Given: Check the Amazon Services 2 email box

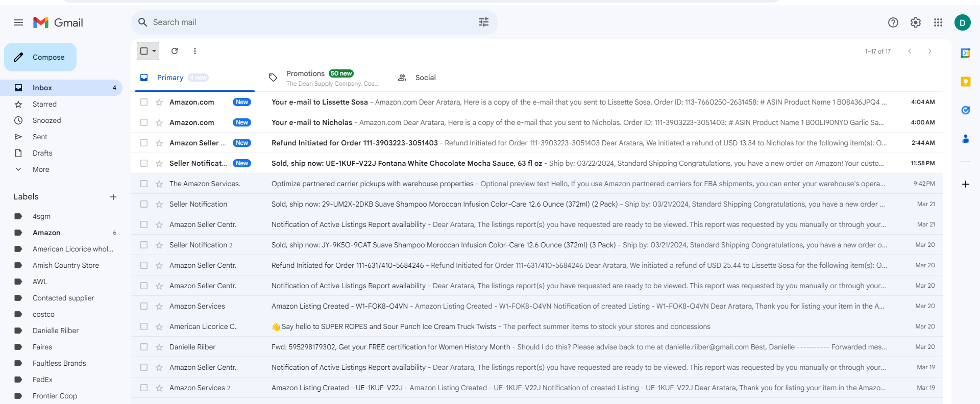Looking at the screenshot, I should click(x=144, y=388).
